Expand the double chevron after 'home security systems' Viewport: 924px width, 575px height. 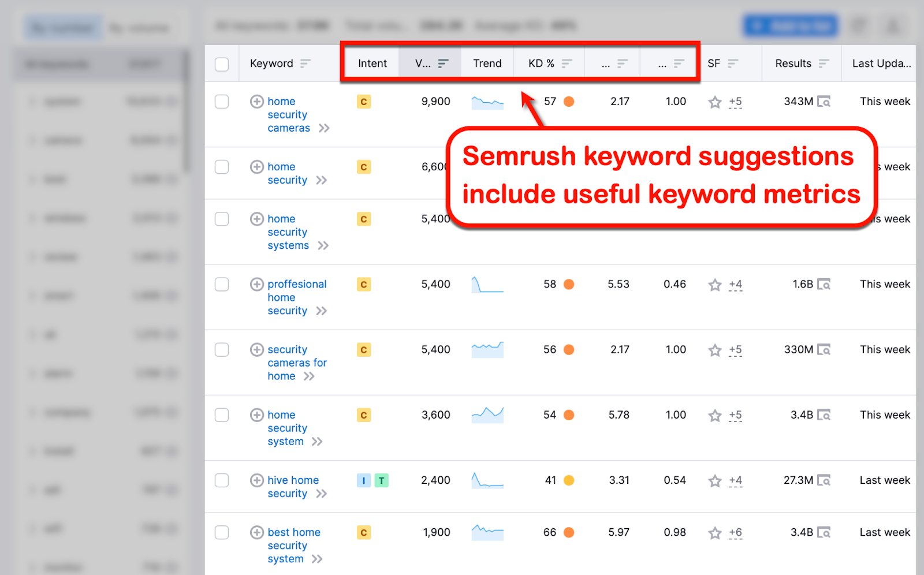click(x=323, y=245)
